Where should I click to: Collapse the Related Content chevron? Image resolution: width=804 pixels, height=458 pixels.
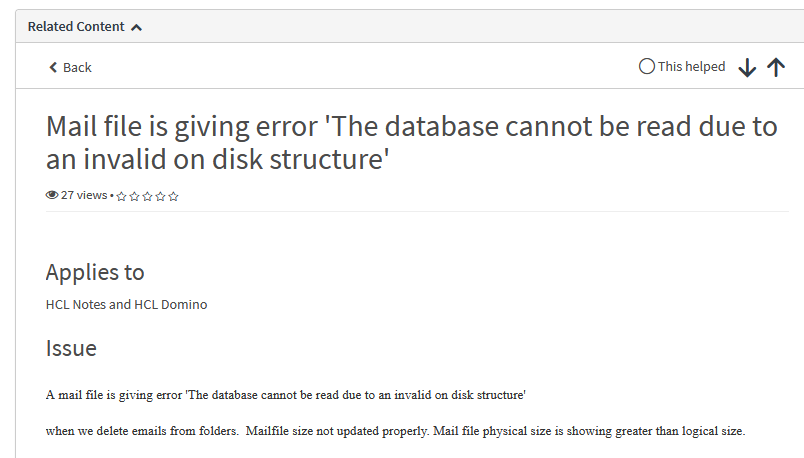click(x=137, y=27)
